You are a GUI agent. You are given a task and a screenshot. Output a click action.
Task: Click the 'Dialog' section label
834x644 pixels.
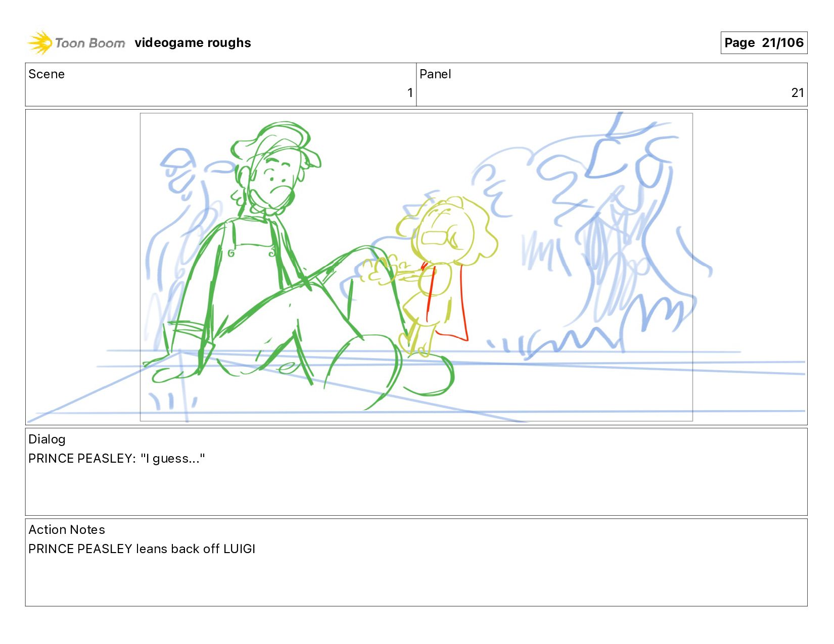47,439
